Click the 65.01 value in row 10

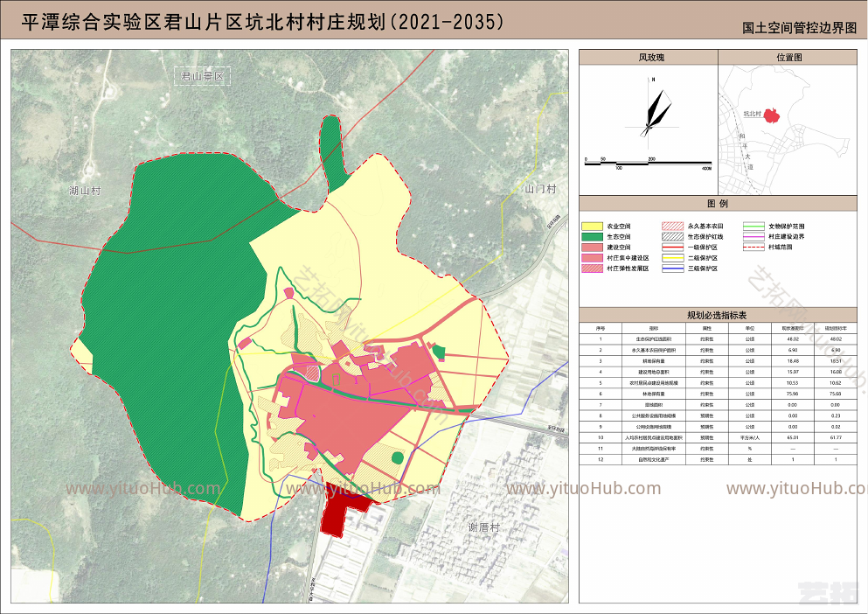[x=793, y=438]
